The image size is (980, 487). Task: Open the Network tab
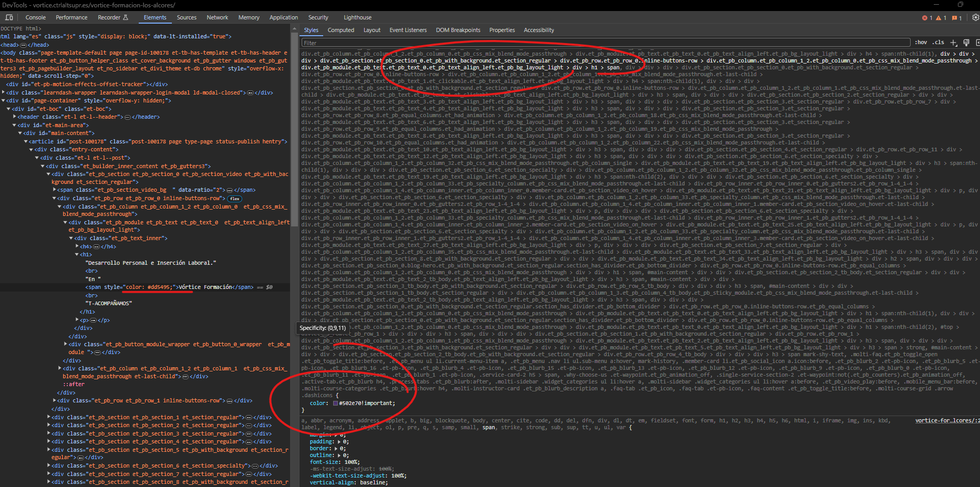click(217, 17)
